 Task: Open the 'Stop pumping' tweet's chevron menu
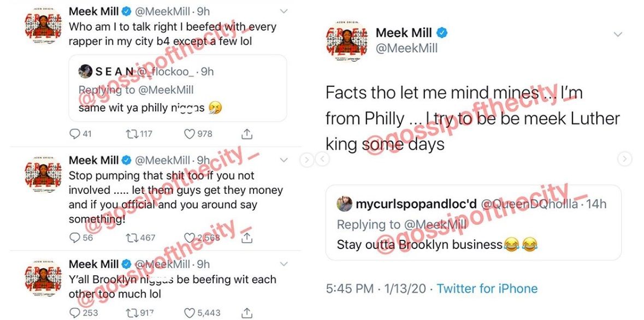(283, 160)
